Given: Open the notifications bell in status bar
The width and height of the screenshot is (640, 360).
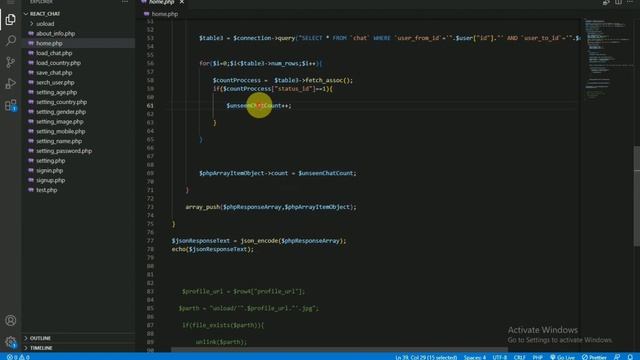Looking at the screenshot, I should (x=630, y=357).
